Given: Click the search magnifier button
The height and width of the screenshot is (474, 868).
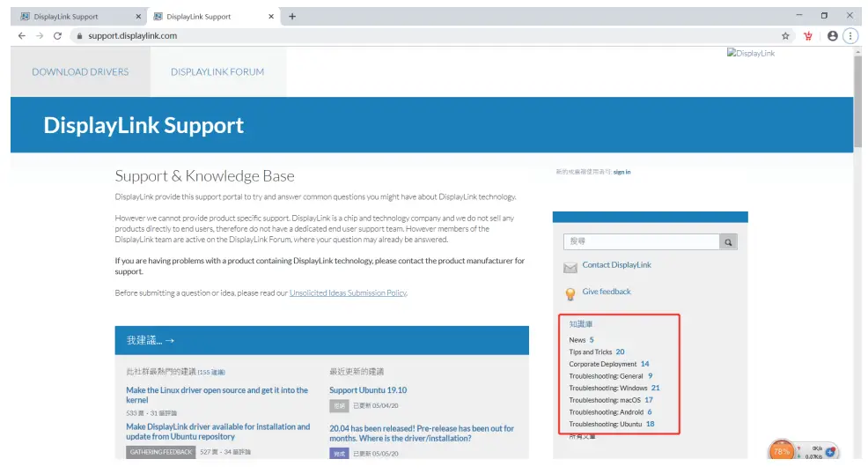Looking at the screenshot, I should [x=728, y=242].
